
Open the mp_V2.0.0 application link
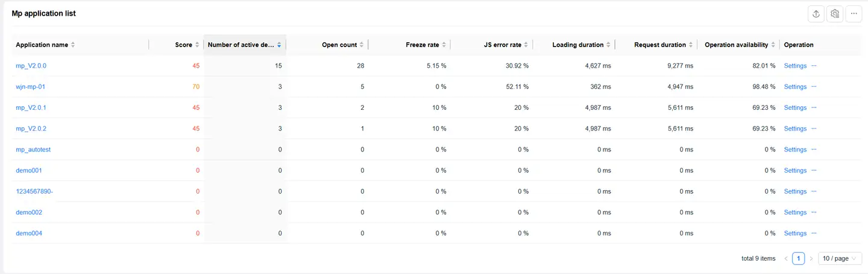coord(31,66)
